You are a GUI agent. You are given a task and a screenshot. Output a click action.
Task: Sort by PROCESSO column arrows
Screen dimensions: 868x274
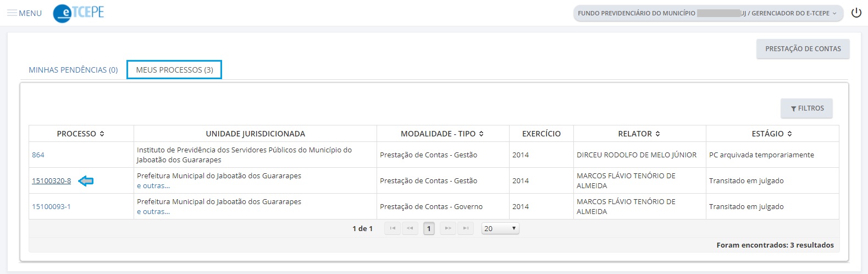[102, 134]
